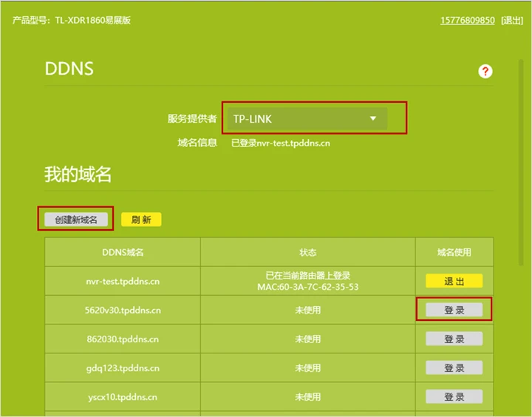This screenshot has height=417, width=532.
Task: Click the MAC:60-3A-7C-62-35-53 status text
Action: (x=307, y=287)
